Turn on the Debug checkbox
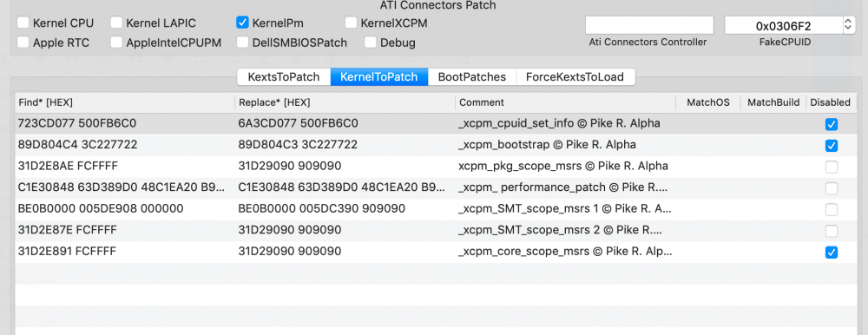Screen dimensions: 868x335 coord(371,43)
